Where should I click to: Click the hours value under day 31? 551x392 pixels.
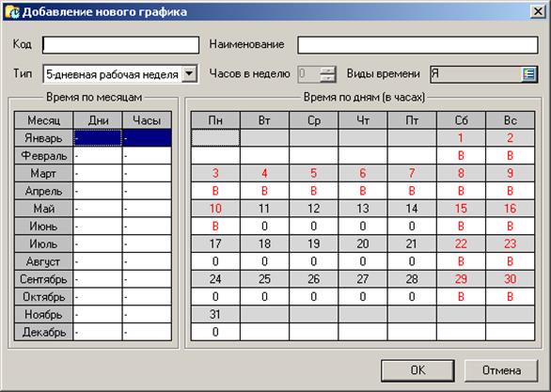(215, 332)
